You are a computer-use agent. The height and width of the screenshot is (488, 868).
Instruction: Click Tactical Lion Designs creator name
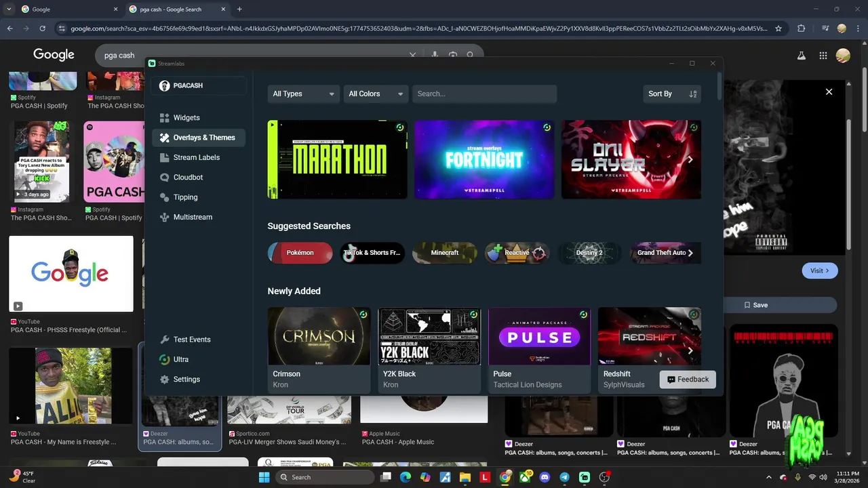[528, 385]
